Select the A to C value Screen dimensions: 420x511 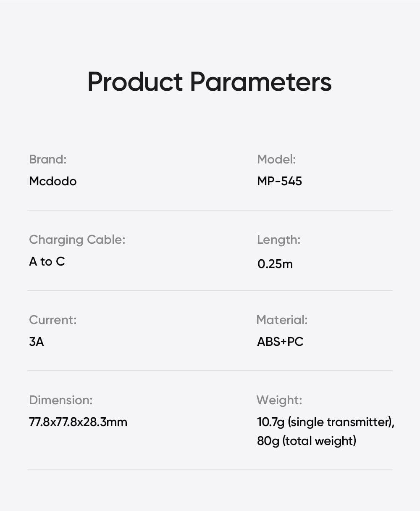click(x=47, y=261)
